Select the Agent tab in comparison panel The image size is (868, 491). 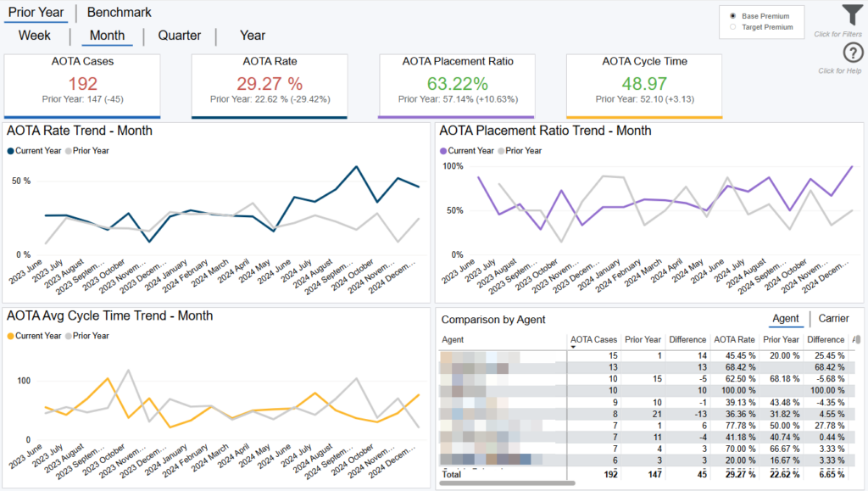786,319
